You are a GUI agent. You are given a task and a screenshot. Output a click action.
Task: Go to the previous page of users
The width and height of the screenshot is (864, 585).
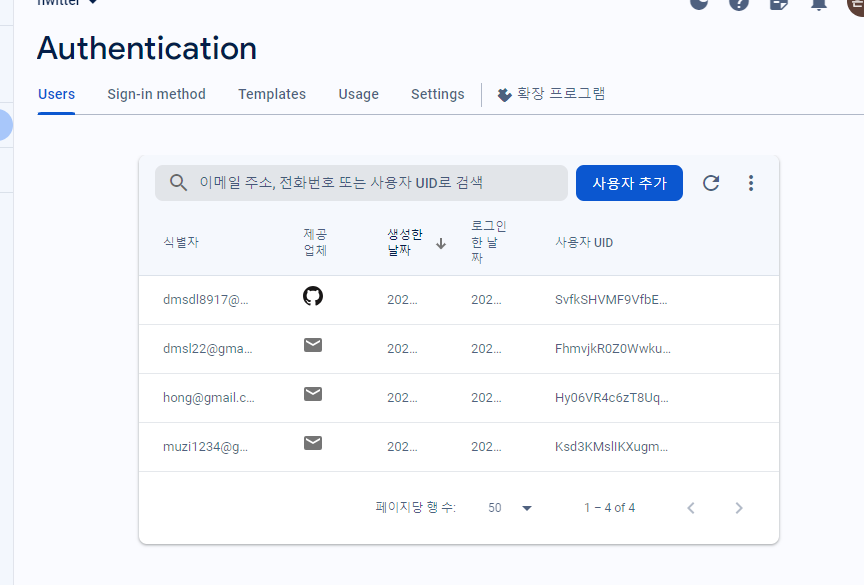[x=691, y=508]
